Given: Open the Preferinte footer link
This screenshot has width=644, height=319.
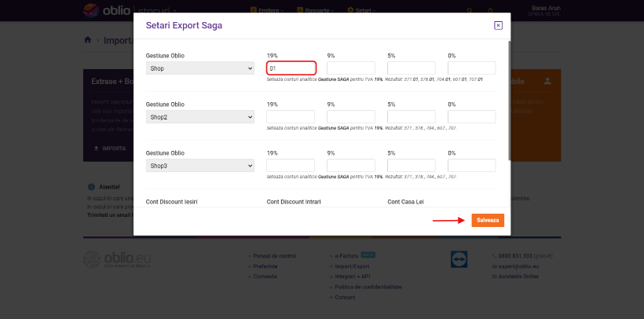Looking at the screenshot, I should tap(265, 266).
